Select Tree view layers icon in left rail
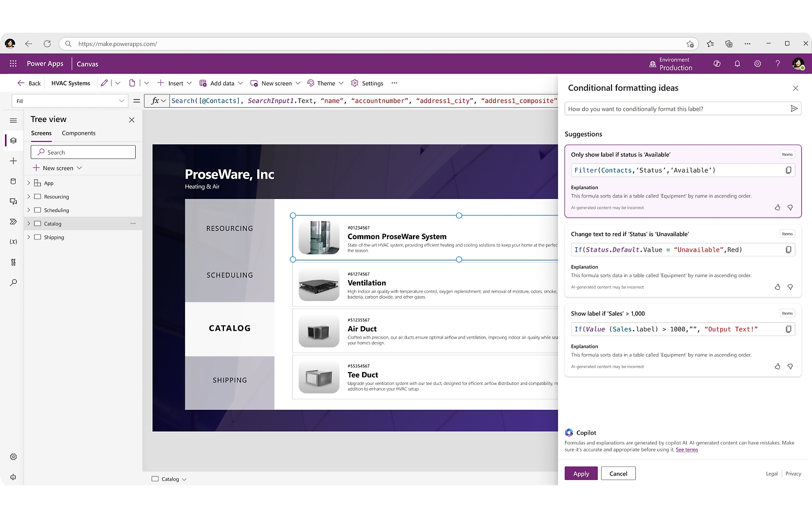 pos(13,140)
